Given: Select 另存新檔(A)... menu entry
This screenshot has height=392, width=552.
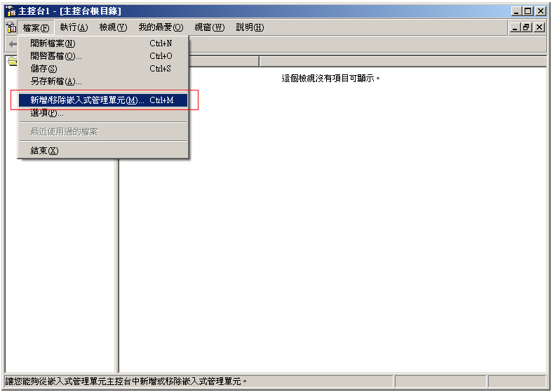Looking at the screenshot, I should (x=103, y=81).
